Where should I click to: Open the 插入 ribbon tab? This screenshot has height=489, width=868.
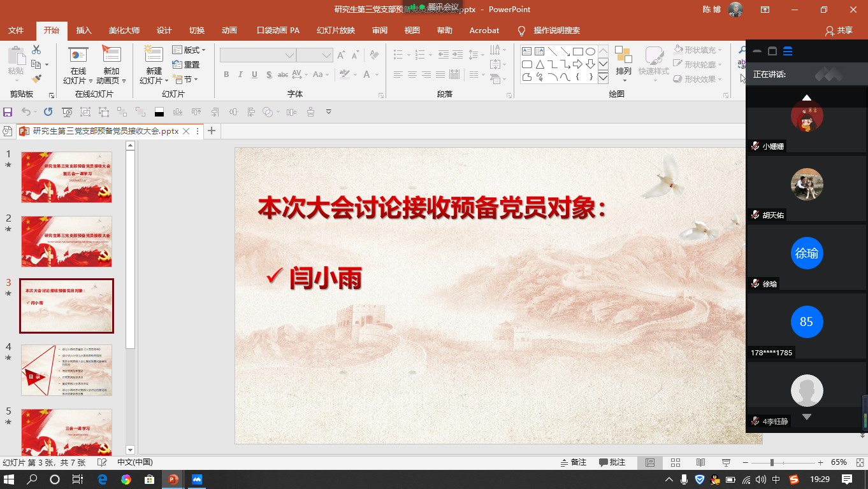click(83, 31)
